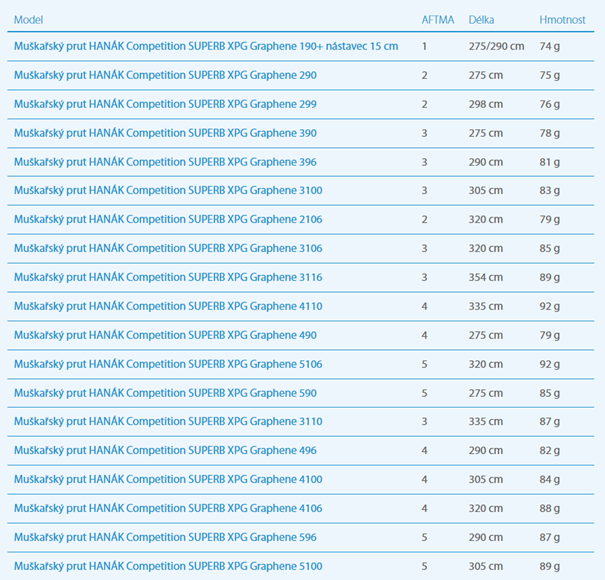Open the SUPERB XPG Graphene 290 link

click(165, 75)
